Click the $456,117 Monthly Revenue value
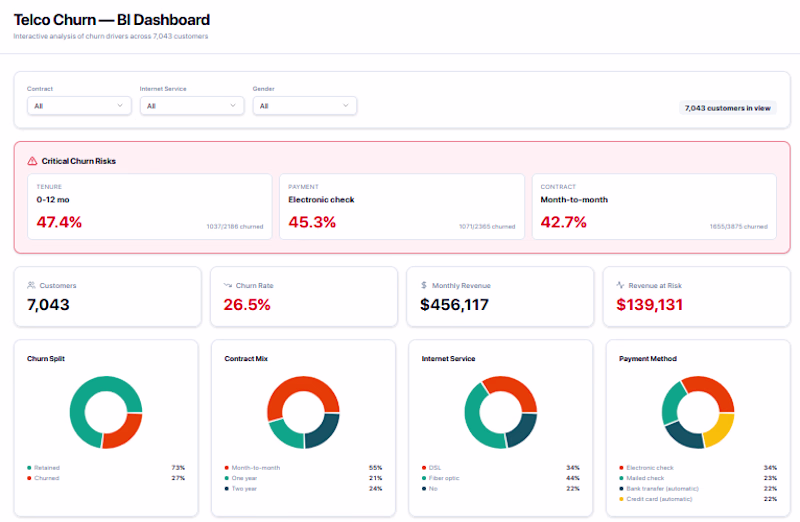The width and height of the screenshot is (800, 522). (x=454, y=305)
